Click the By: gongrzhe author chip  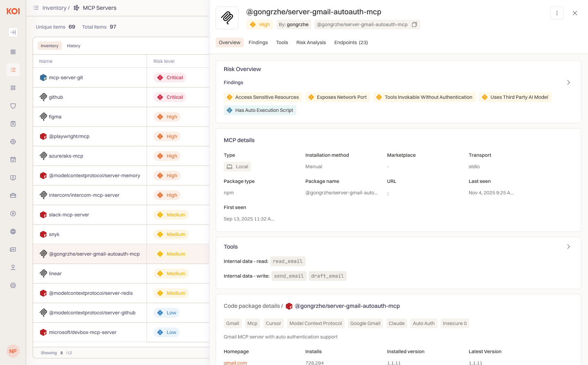tap(294, 24)
